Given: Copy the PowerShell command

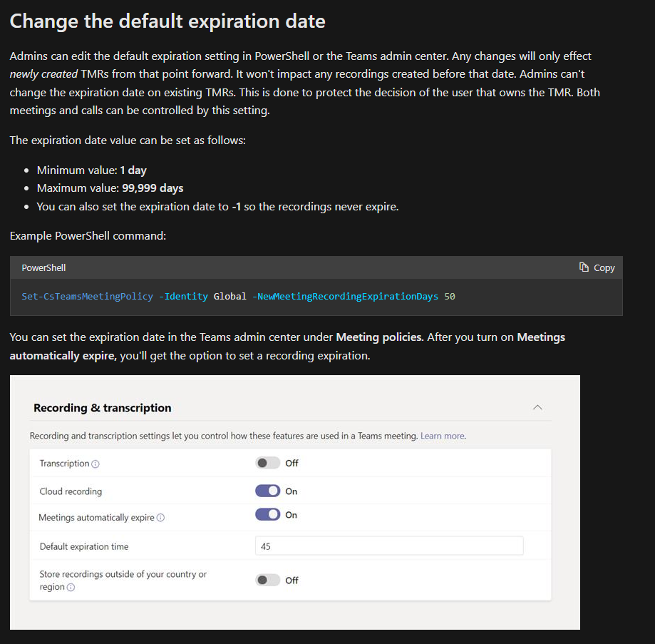Looking at the screenshot, I should (x=597, y=267).
